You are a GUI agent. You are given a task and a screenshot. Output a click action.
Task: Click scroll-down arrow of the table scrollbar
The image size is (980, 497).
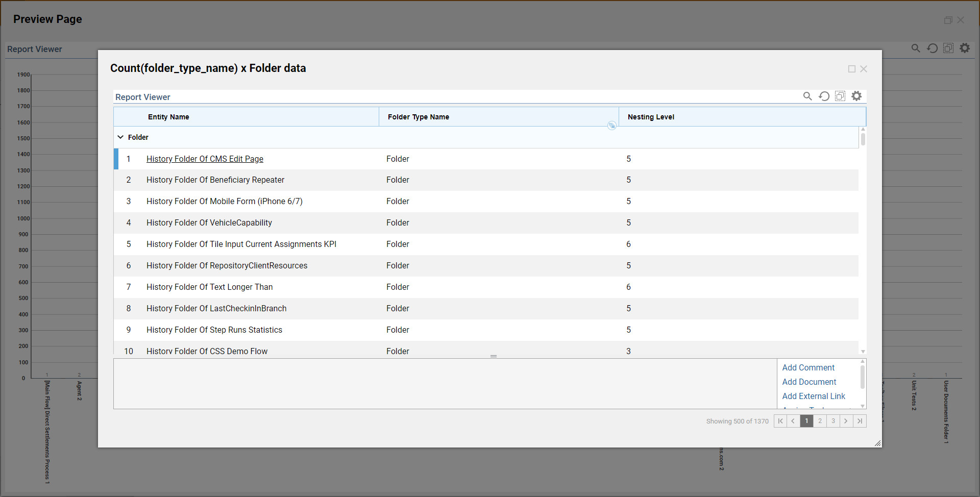(863, 352)
